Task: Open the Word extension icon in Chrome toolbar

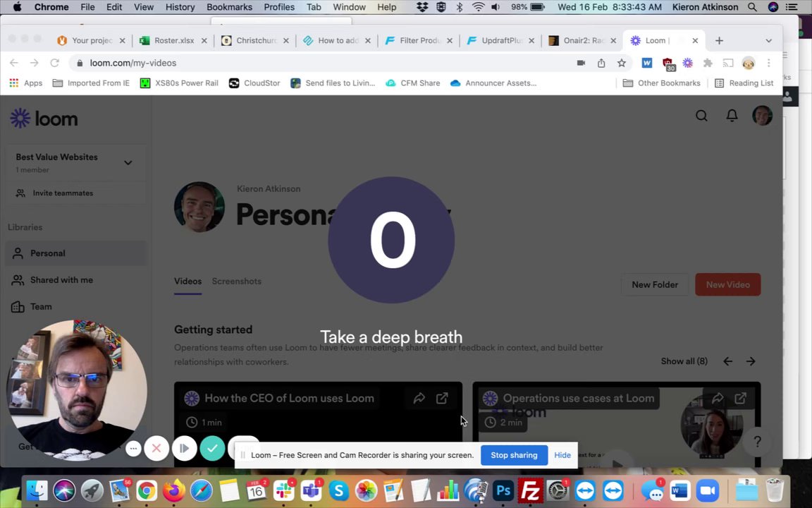Action: pos(647,63)
